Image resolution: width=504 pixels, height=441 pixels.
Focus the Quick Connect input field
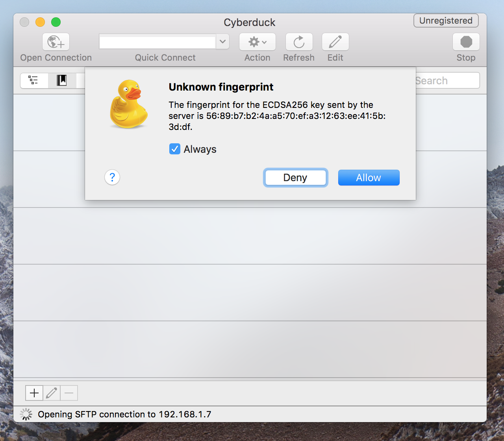pyautogui.click(x=157, y=41)
